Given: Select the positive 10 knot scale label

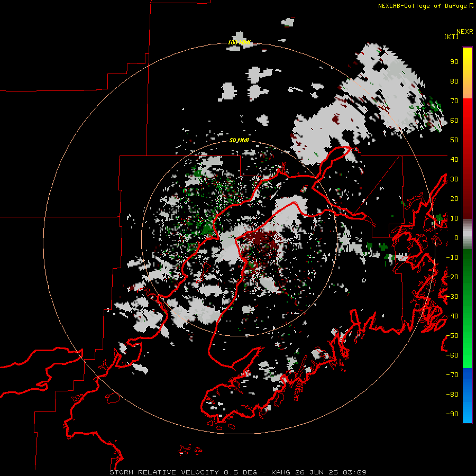Looking at the screenshot, I should coord(454,218).
